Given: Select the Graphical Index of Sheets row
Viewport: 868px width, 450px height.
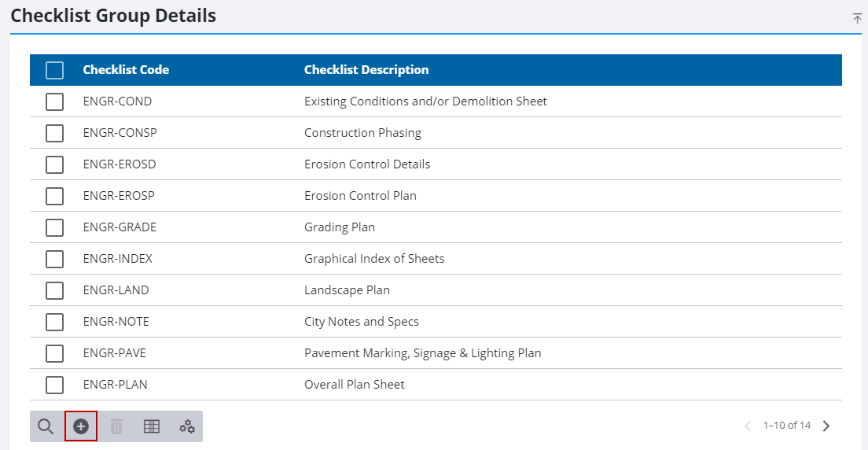Looking at the screenshot, I should pyautogui.click(x=374, y=259).
